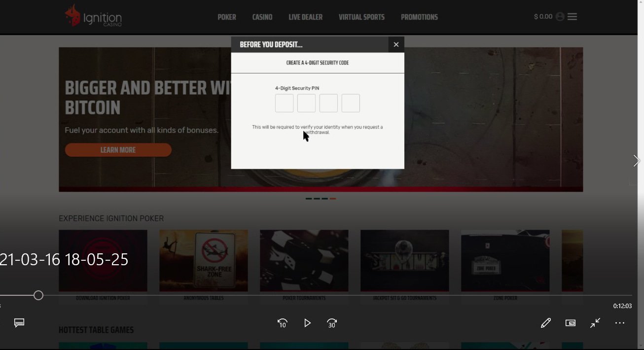Switch to mini view mode
The height and width of the screenshot is (350, 644).
pos(571,323)
